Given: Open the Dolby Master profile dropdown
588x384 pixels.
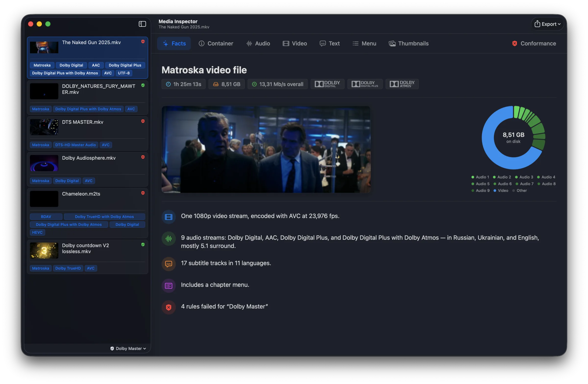Looking at the screenshot, I should click(x=128, y=348).
